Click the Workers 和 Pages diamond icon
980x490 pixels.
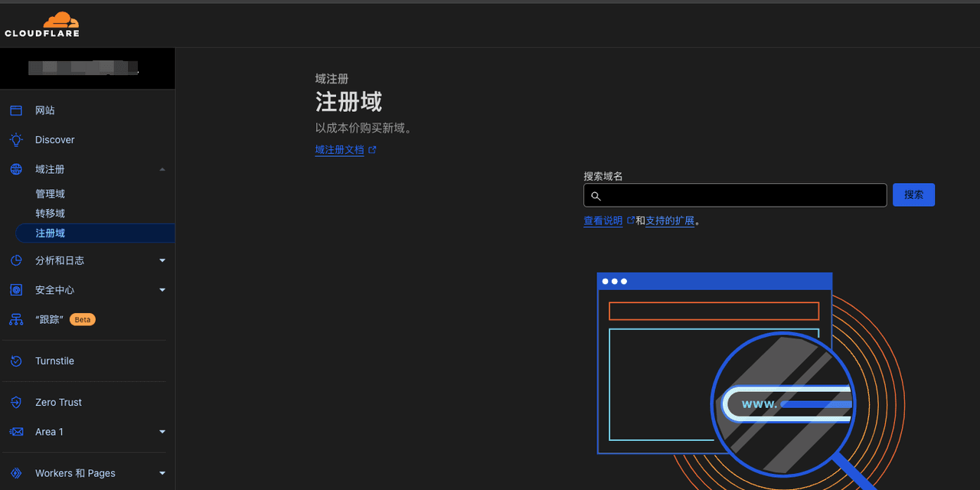[16, 473]
